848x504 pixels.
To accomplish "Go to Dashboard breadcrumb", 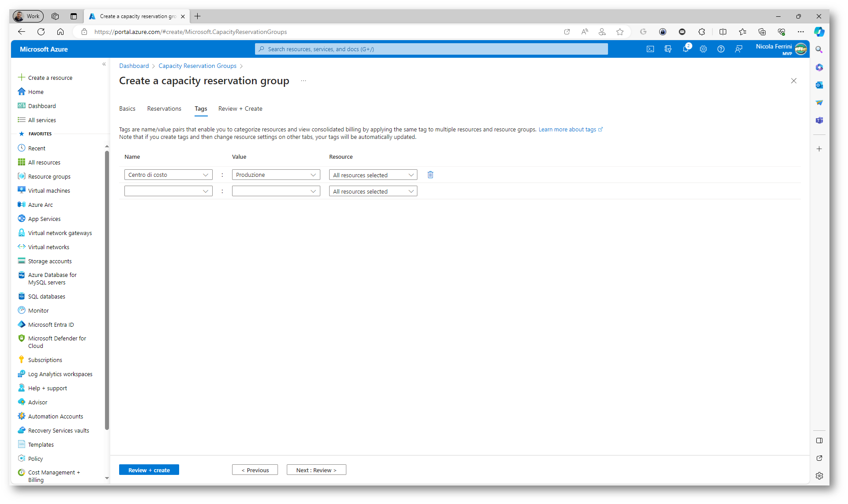I will point(134,66).
